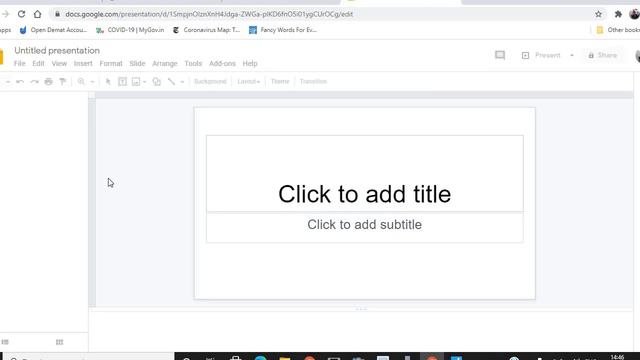This screenshot has height=360, width=640.
Task: Open the browser extensions puzzle icon
Action: click(x=618, y=14)
